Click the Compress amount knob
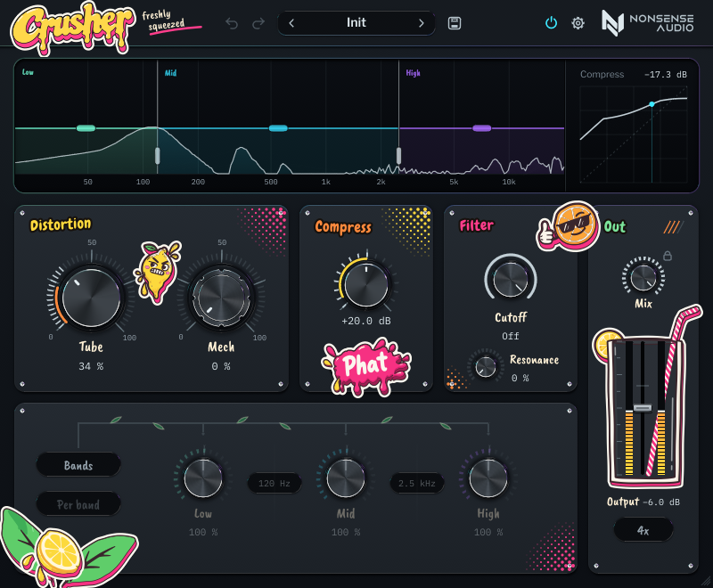Screen dimensions: 713x588 tap(366, 285)
